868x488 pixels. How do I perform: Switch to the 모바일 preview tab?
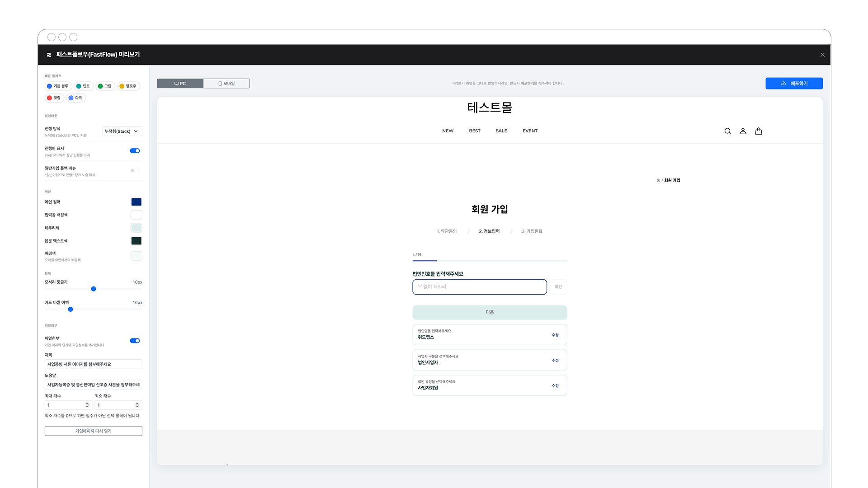coord(226,84)
